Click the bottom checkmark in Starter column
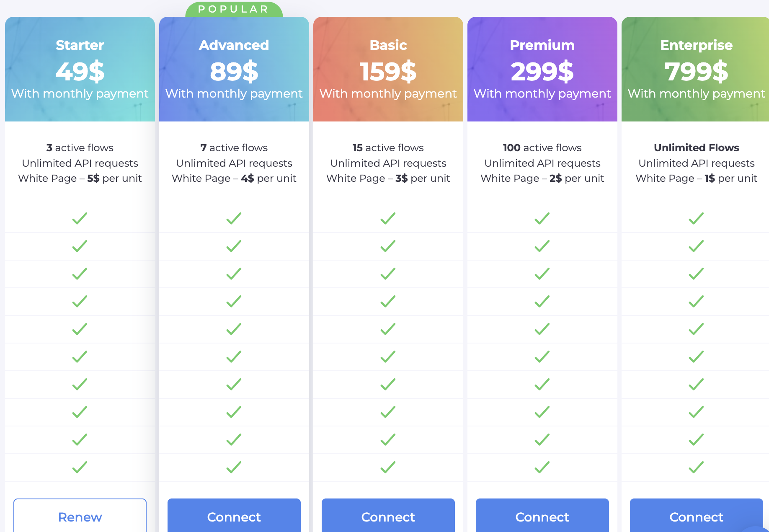769x532 pixels. pyautogui.click(x=80, y=467)
